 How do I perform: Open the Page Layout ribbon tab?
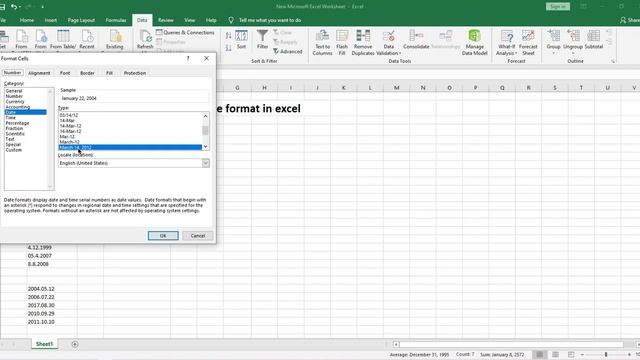(x=81, y=20)
